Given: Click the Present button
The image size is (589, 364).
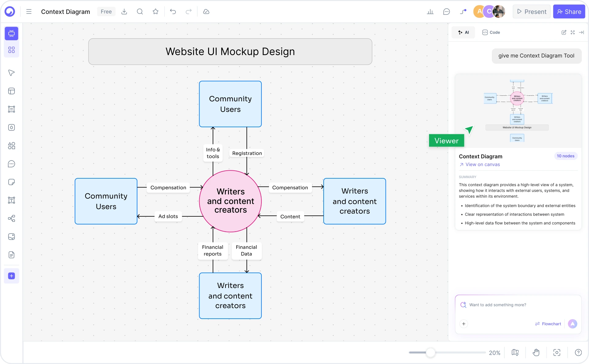Looking at the screenshot, I should [x=531, y=11].
